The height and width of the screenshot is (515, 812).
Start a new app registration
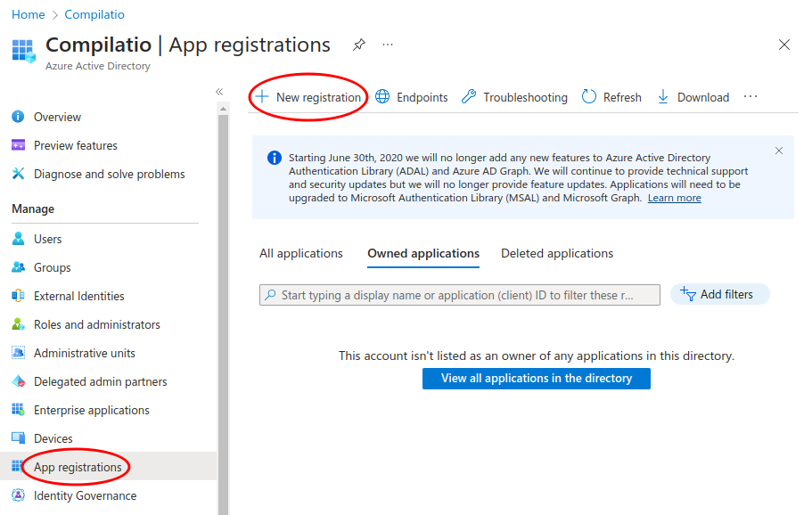pyautogui.click(x=308, y=96)
